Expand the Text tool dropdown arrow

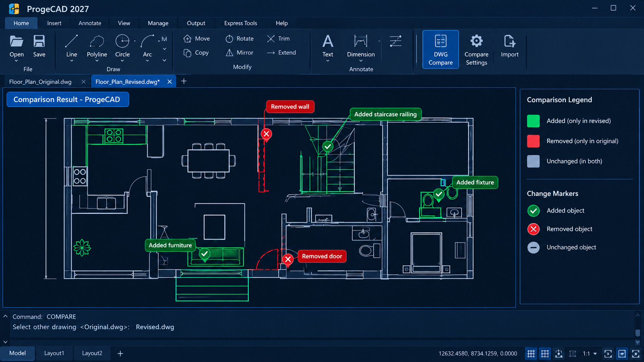328,61
